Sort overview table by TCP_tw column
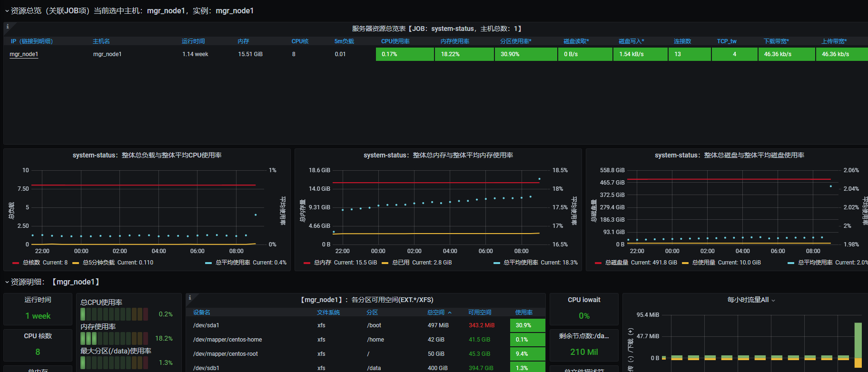The height and width of the screenshot is (372, 868). pos(727,41)
